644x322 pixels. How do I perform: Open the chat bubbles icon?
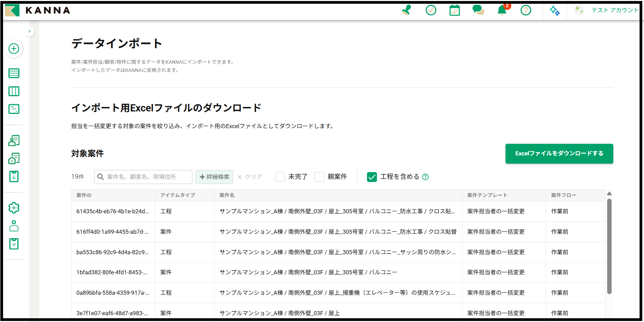pos(478,10)
